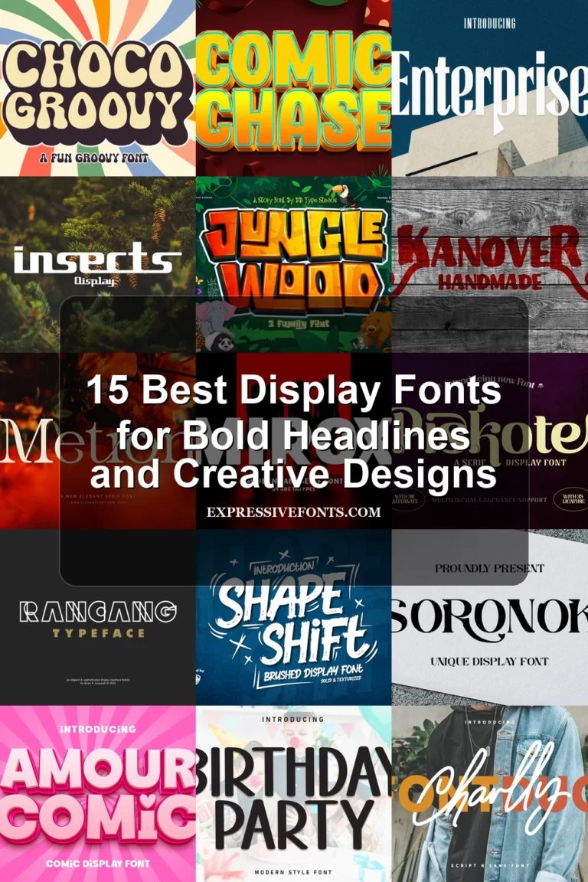Click the 'HANDMADE' word under Kanover
Image resolution: width=588 pixels, height=882 pixels.
tap(490, 282)
